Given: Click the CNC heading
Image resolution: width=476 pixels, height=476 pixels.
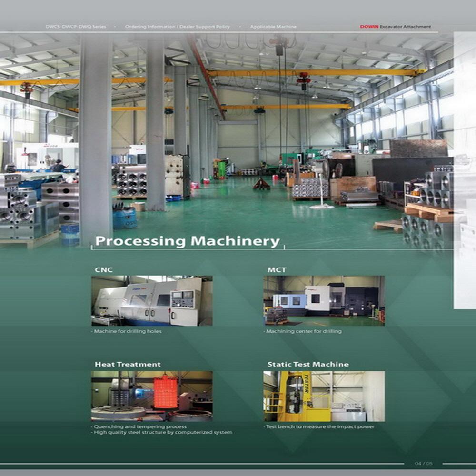Looking at the screenshot, I should click(x=104, y=270).
